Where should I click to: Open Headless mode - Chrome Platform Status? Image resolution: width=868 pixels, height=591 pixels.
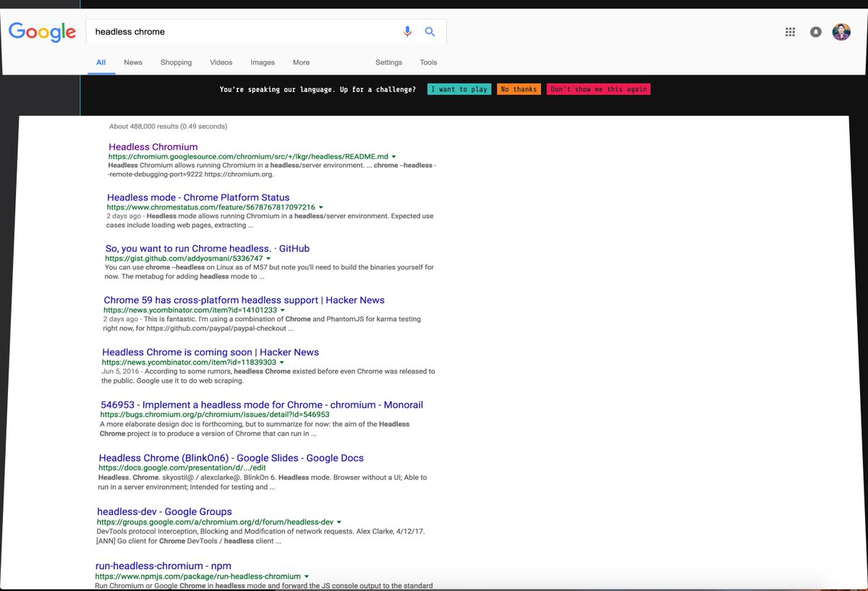tap(198, 197)
